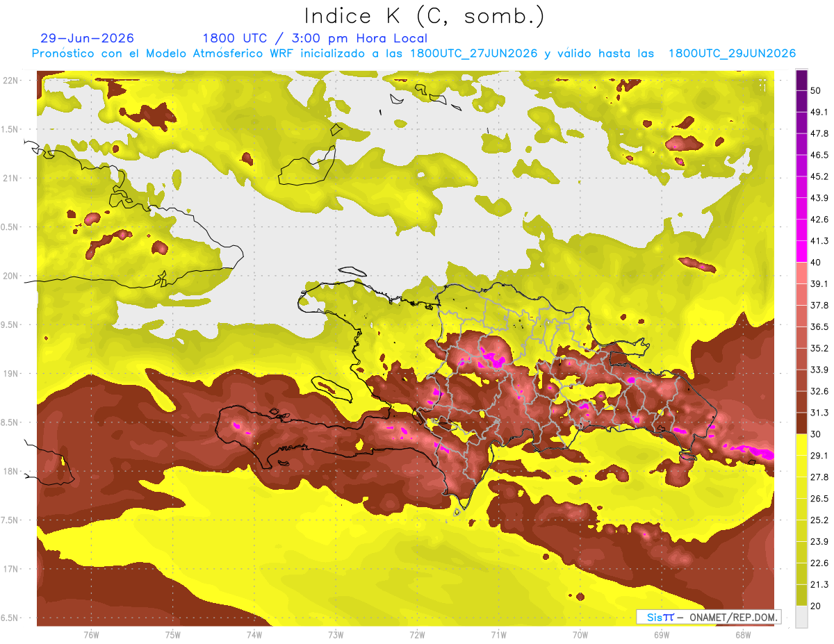Click the colorbar value "25.2"

(x=819, y=520)
